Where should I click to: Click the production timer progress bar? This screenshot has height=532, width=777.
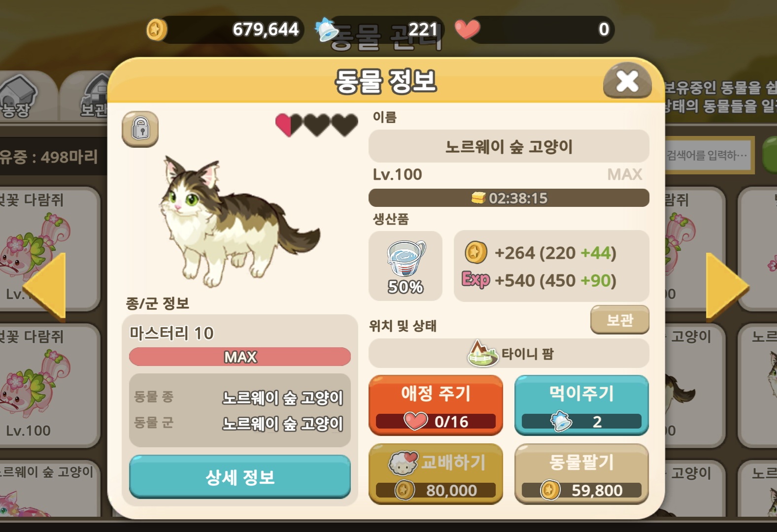coord(509,198)
